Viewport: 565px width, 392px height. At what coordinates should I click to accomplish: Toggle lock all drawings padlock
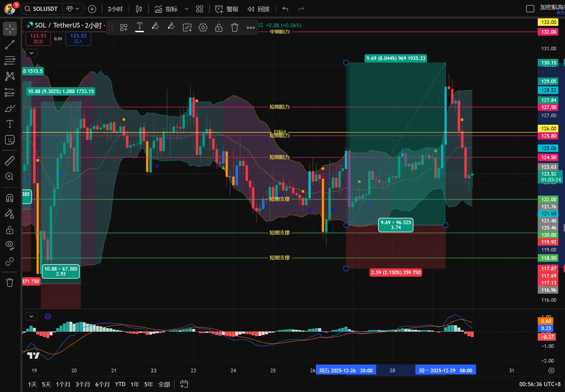10,230
